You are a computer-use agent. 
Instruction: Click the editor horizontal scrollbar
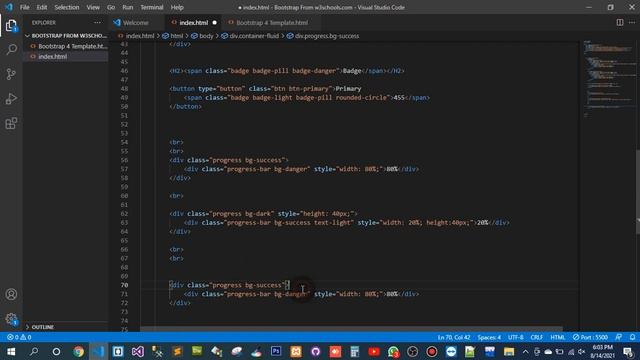[351, 329]
